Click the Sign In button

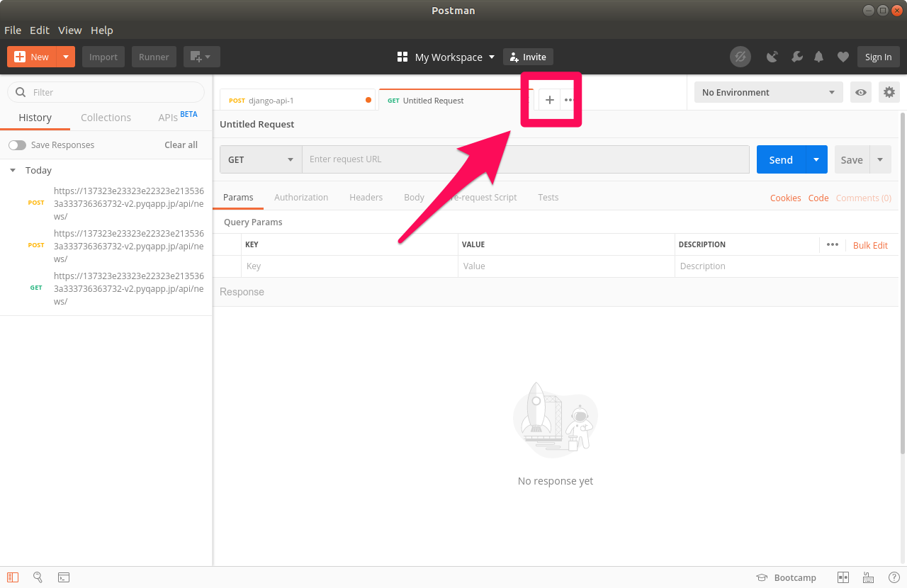tap(878, 57)
